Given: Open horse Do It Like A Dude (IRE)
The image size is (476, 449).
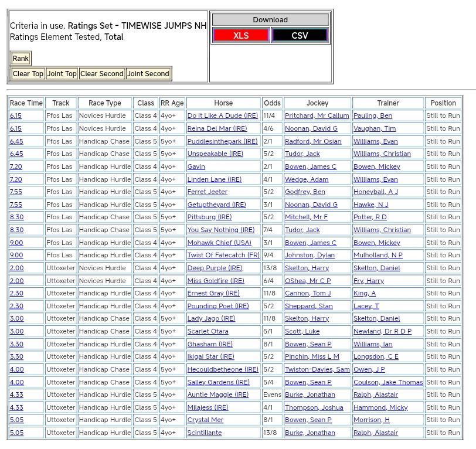Looking at the screenshot, I should (222, 116).
